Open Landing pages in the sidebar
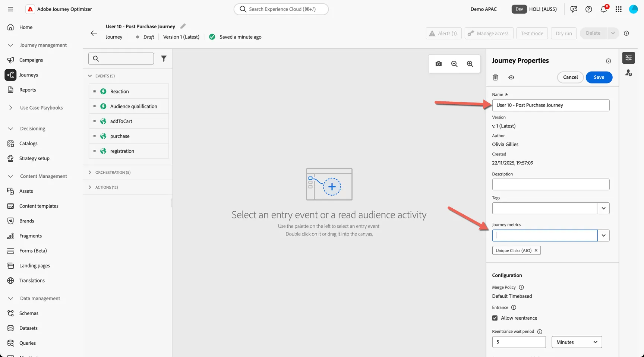Viewport: 644px width, 357px height. [35, 266]
